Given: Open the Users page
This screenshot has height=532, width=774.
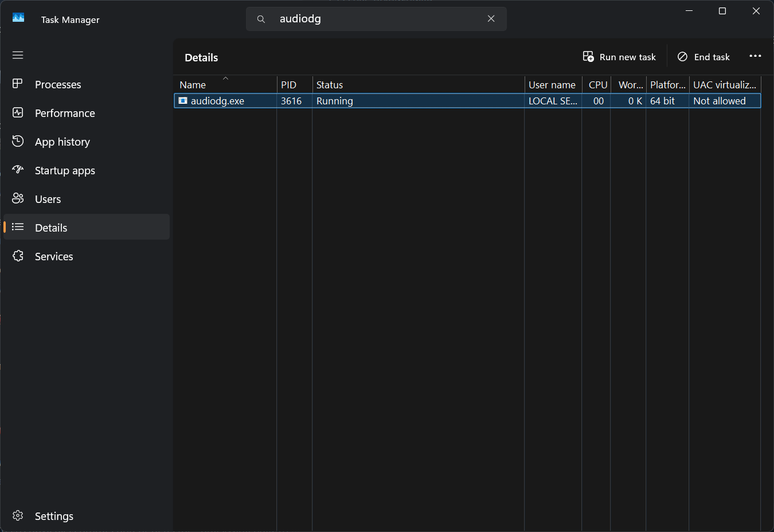Looking at the screenshot, I should click(x=48, y=199).
